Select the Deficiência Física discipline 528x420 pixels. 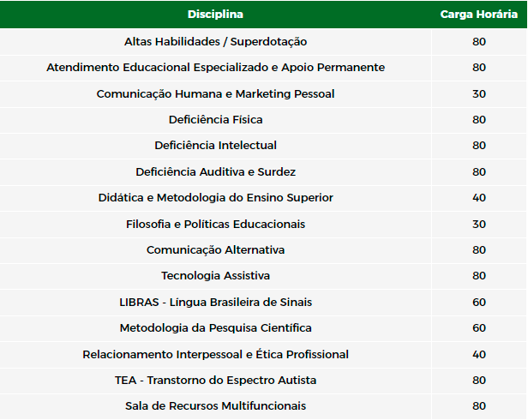point(215,119)
